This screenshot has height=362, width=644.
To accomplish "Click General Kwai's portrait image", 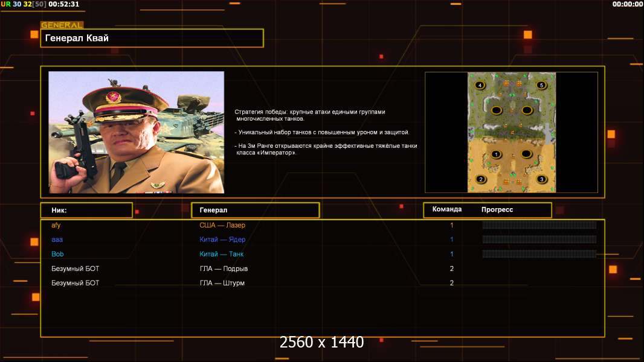I will coord(137,132).
